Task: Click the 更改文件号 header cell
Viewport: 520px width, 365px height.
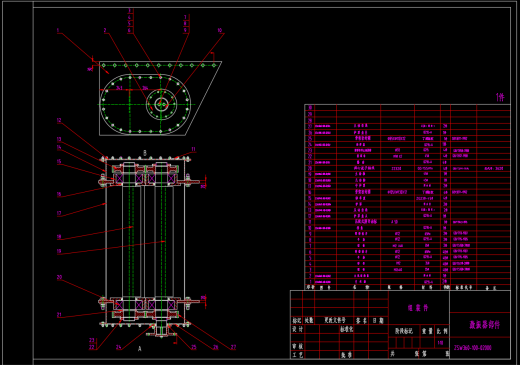Action: tap(335, 320)
